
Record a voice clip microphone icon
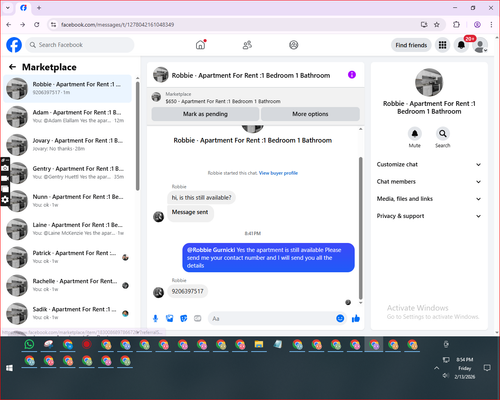[155, 318]
